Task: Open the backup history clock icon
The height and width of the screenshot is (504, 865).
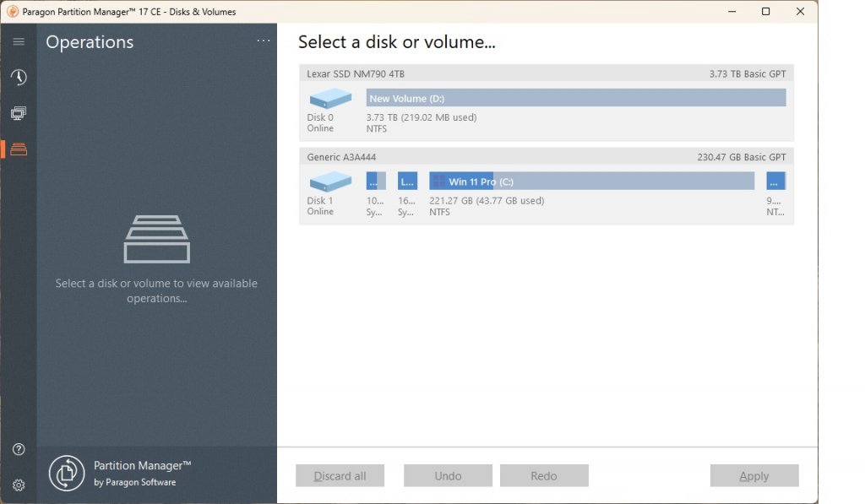Action: [x=19, y=77]
